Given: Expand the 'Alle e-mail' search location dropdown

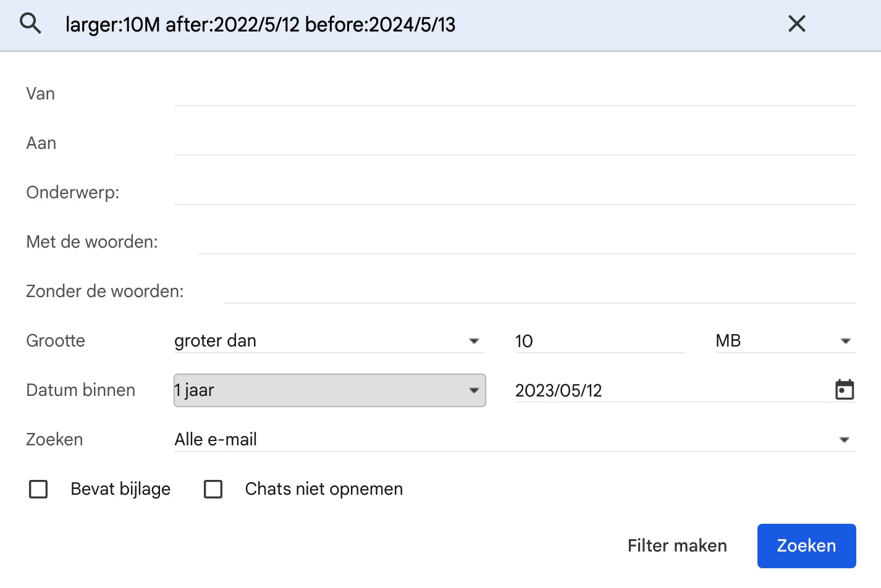Looking at the screenshot, I should [x=514, y=440].
